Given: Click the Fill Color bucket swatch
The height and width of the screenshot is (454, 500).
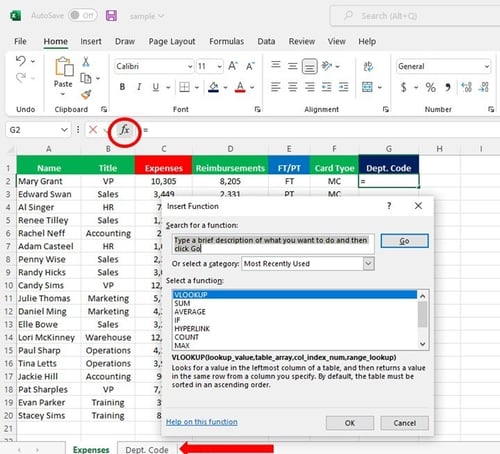Looking at the screenshot, I should (x=213, y=87).
